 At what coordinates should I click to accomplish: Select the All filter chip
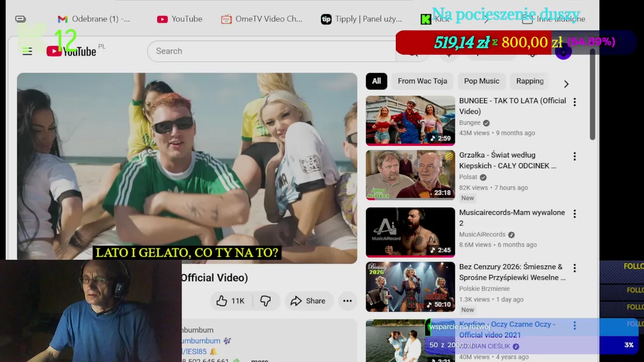point(376,81)
